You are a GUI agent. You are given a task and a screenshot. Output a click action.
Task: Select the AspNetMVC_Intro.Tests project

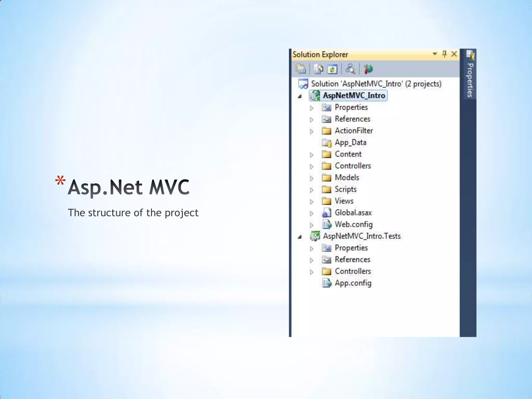coord(362,236)
